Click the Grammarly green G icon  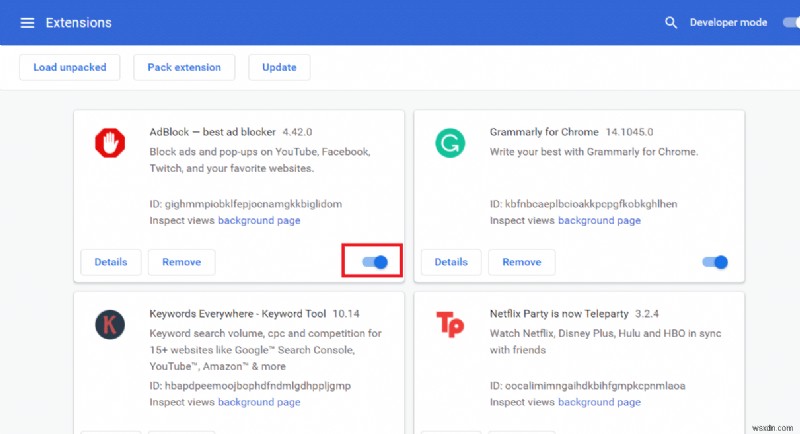pyautogui.click(x=450, y=144)
